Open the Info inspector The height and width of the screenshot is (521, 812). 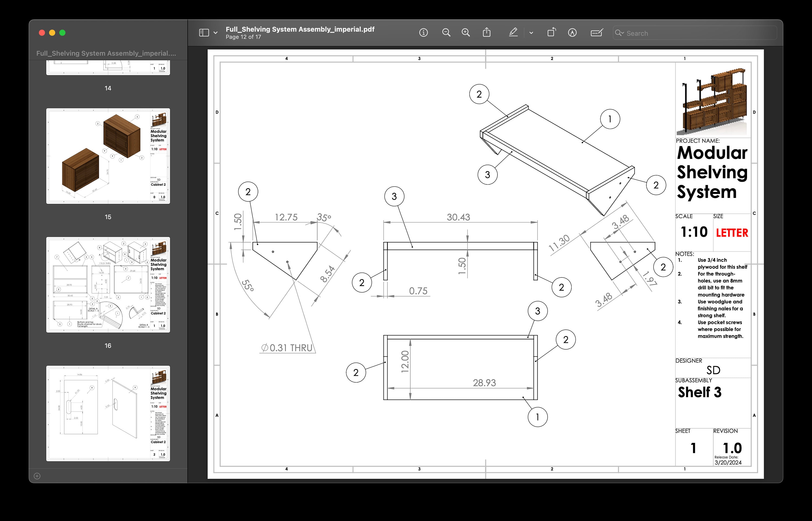423,33
